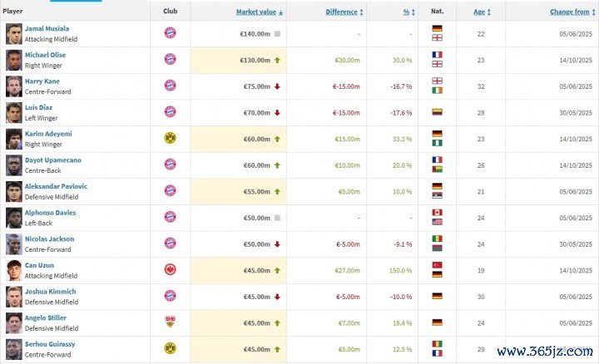
Task: Click Canada flag in Alphonso Davies row
Action: tap(437, 212)
